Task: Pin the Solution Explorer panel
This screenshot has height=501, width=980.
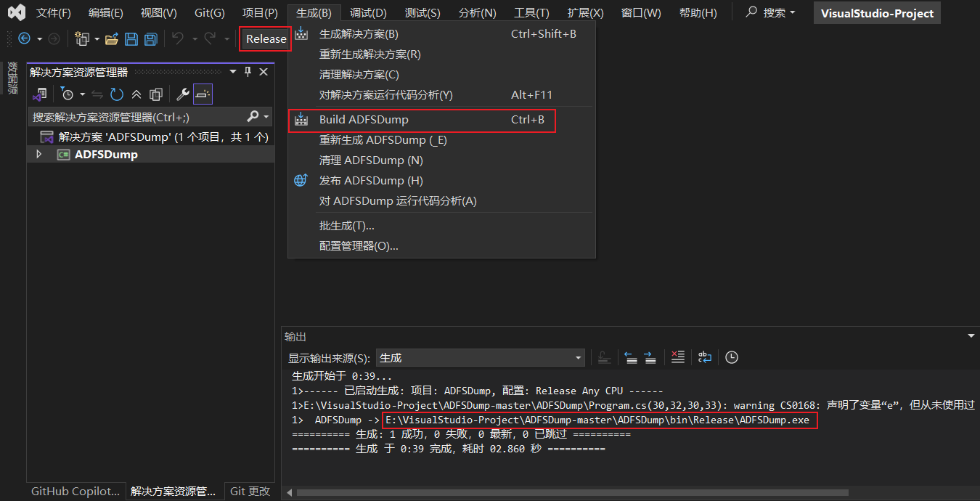Action: click(x=248, y=72)
